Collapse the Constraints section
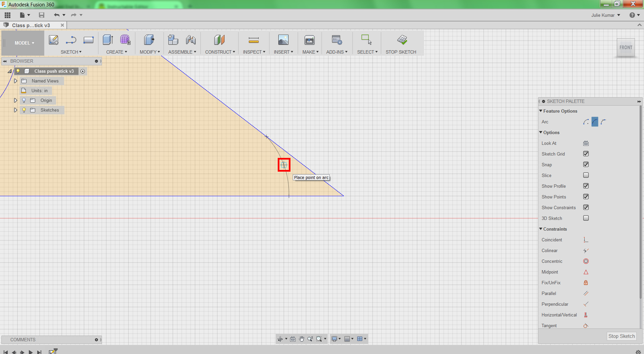Image resolution: width=644 pixels, height=354 pixels. tap(541, 229)
